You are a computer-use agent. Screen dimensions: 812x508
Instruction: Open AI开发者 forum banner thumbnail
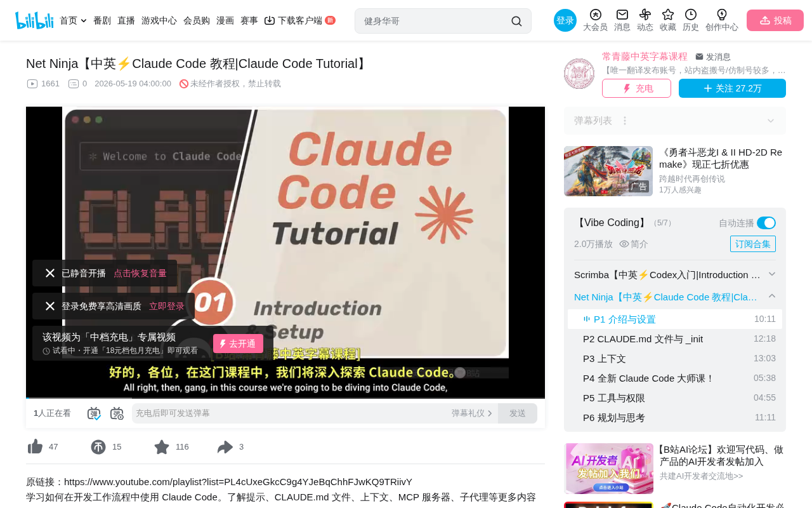609,469
